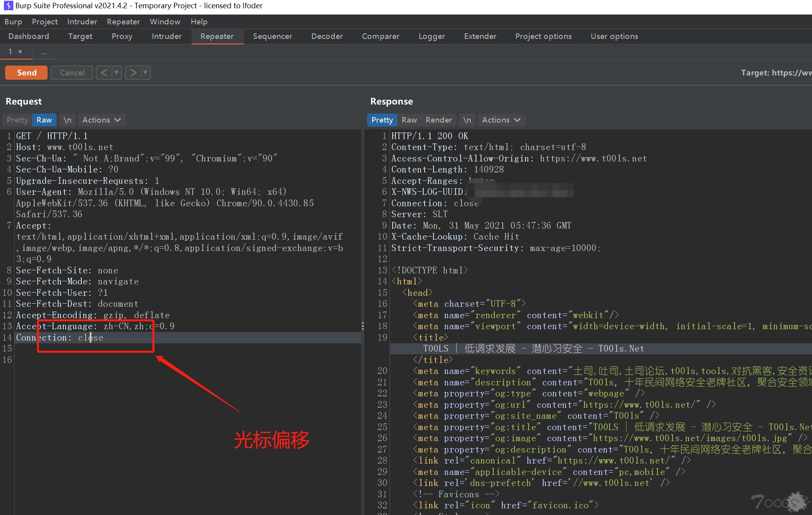Image resolution: width=812 pixels, height=515 pixels.
Task: Click the meta charset UTF-8 line
Action: point(469,304)
